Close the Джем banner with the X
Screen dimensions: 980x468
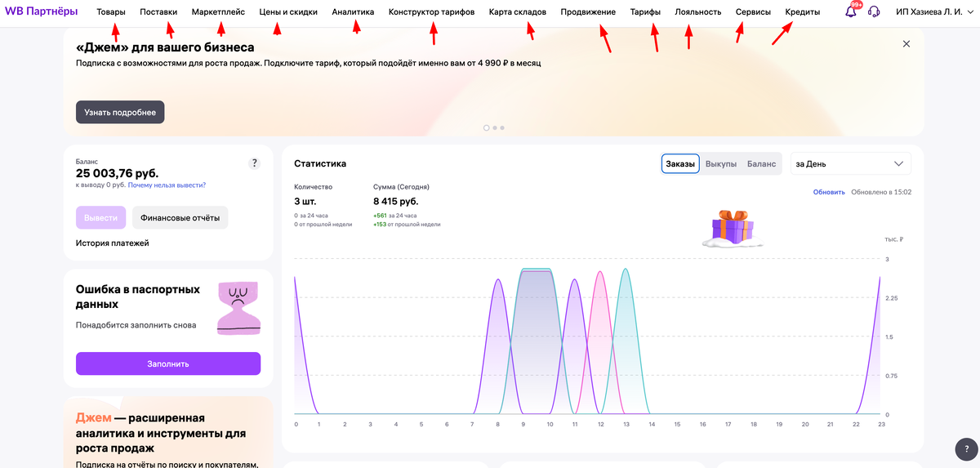coord(906,43)
